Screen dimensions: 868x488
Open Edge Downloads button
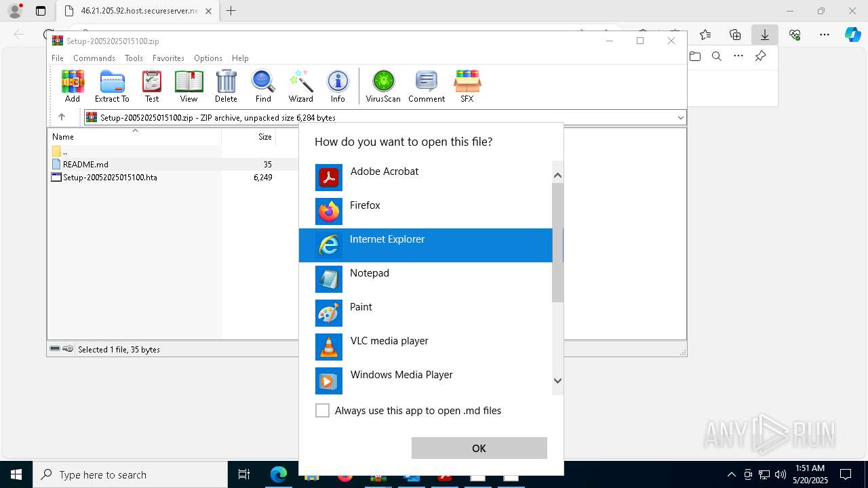(x=765, y=35)
